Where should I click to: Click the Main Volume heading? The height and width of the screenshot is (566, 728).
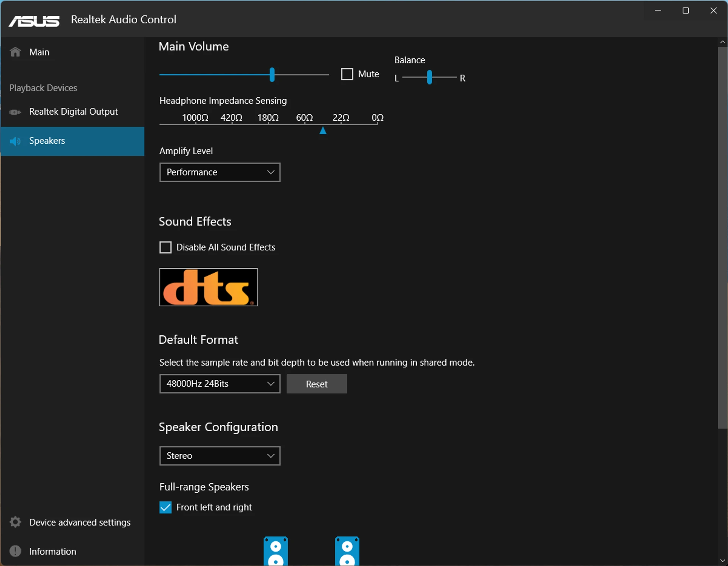click(194, 46)
